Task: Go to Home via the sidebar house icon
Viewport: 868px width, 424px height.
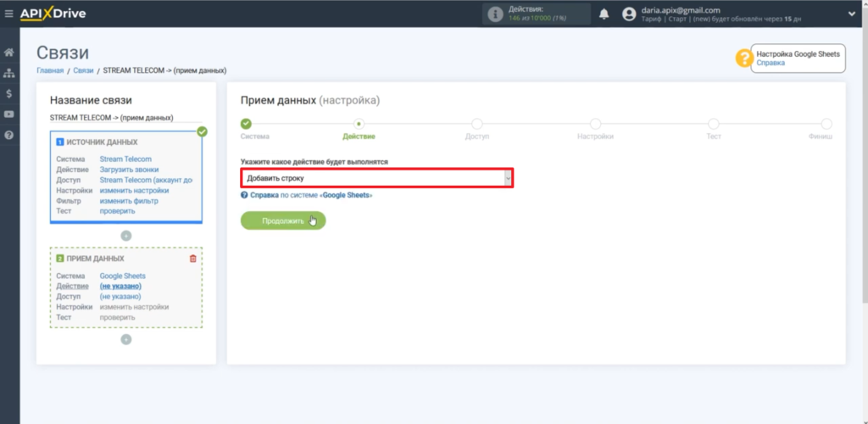Action: 8,53
